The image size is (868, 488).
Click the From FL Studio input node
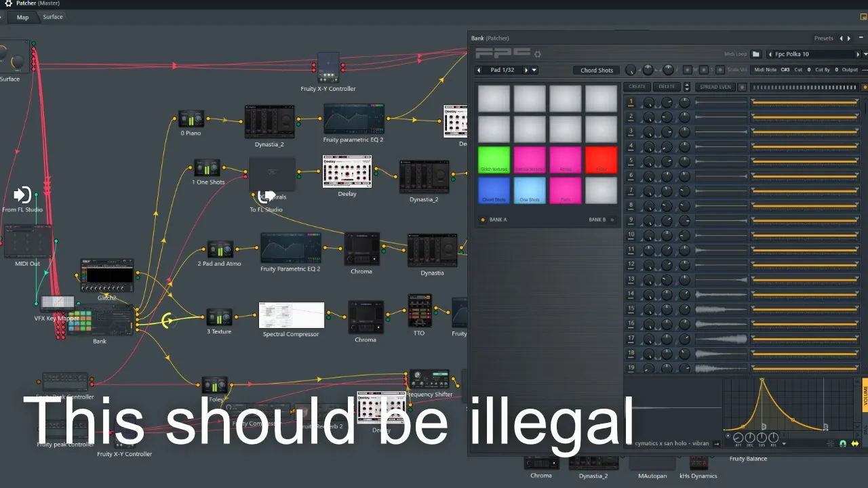coord(22,195)
